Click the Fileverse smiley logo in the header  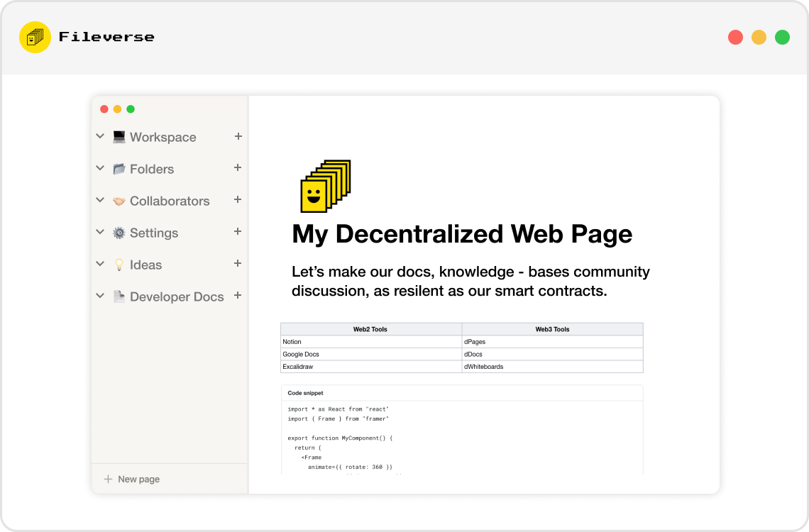point(35,37)
